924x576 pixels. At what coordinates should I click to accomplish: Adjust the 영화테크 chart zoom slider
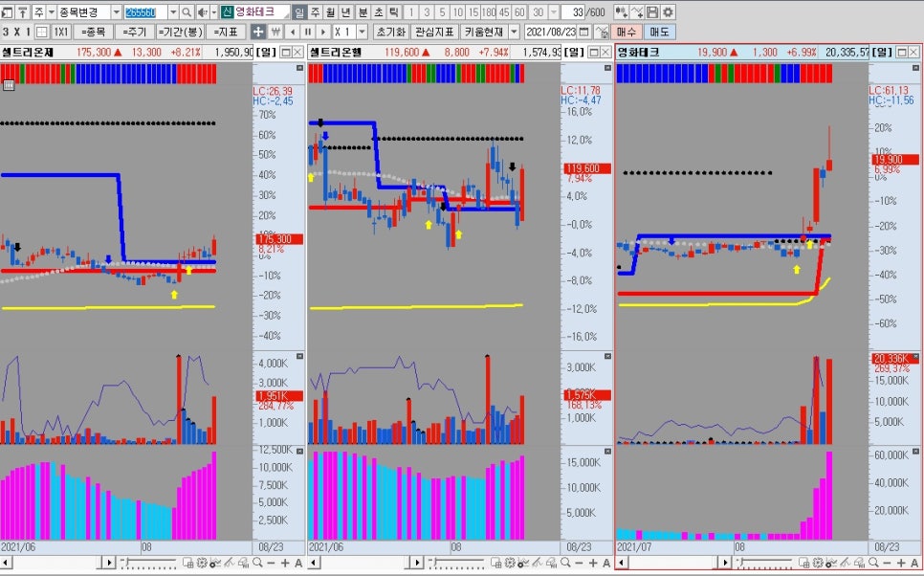pos(764,563)
